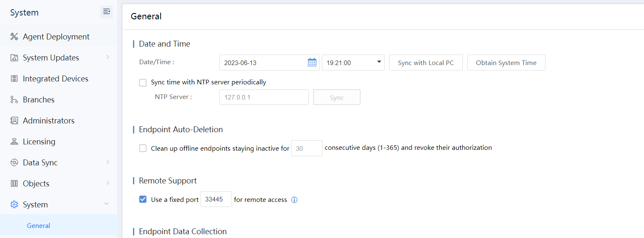Screen dimensions: 644x238
Task: Click the sidebar collapse icon
Action: coord(107,12)
